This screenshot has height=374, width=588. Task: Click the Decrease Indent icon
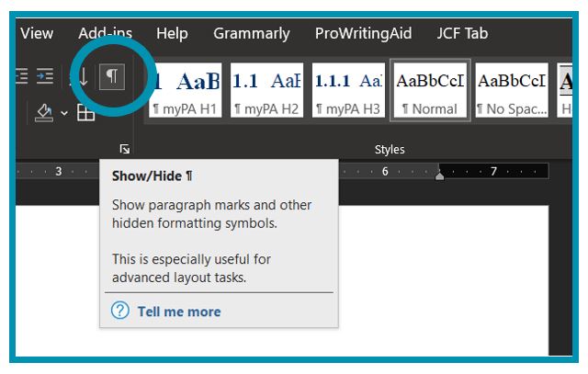coord(20,77)
